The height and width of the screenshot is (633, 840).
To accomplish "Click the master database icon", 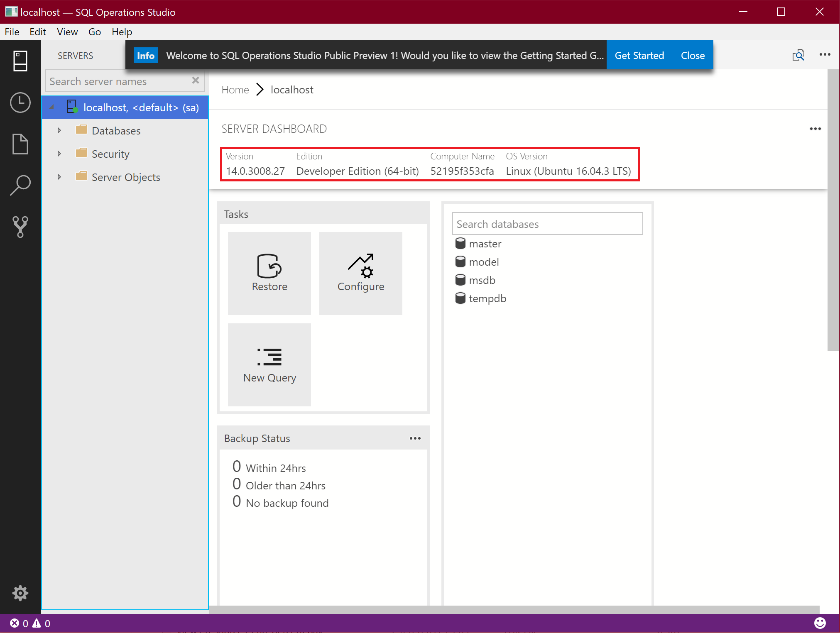I will pyautogui.click(x=460, y=244).
